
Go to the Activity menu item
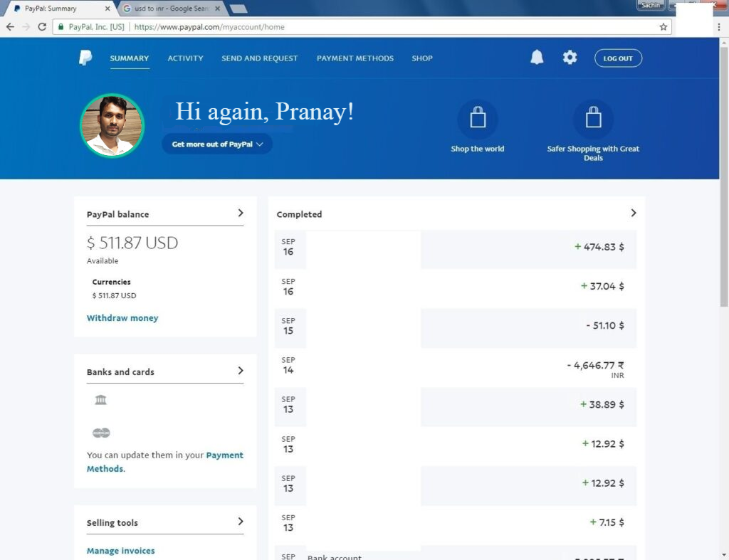pos(185,58)
